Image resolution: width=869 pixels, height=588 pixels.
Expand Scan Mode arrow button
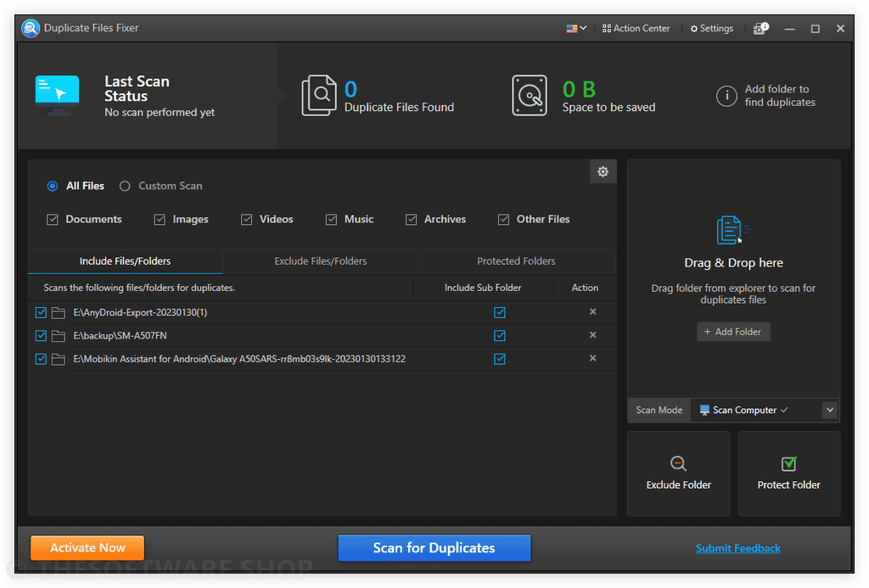[x=830, y=411]
